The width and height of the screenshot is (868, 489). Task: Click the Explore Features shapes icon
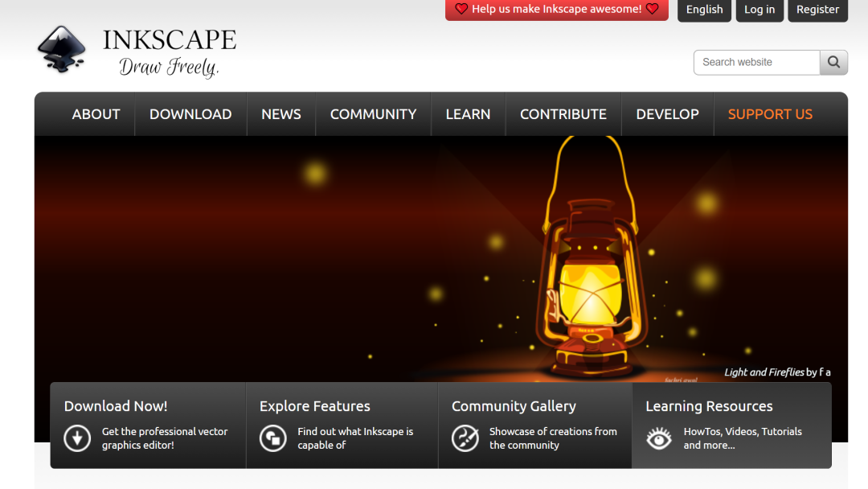coord(273,438)
